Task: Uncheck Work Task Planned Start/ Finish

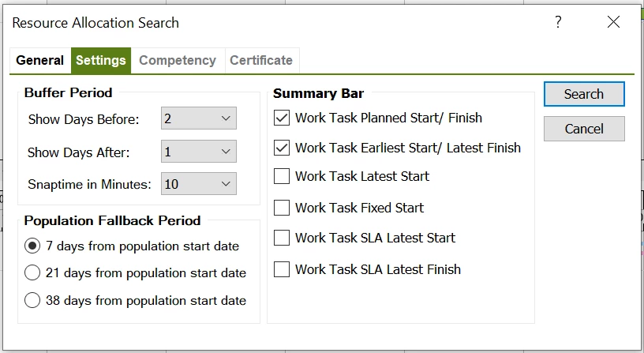Action: pyautogui.click(x=282, y=118)
